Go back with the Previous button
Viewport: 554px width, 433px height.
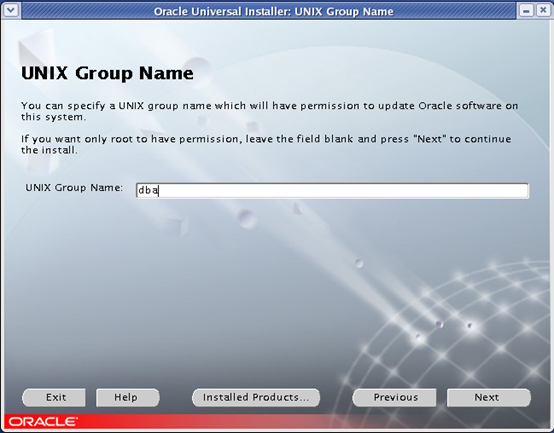coord(394,397)
